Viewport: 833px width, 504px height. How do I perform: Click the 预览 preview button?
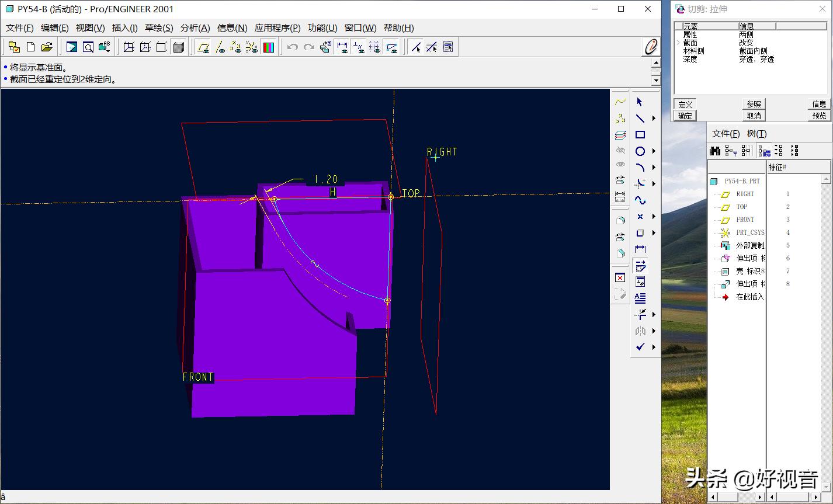[x=819, y=116]
